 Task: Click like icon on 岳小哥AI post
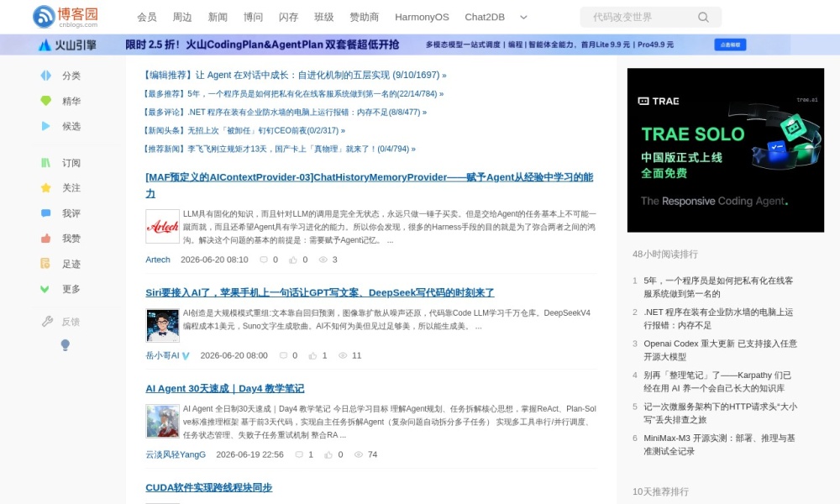(x=312, y=355)
